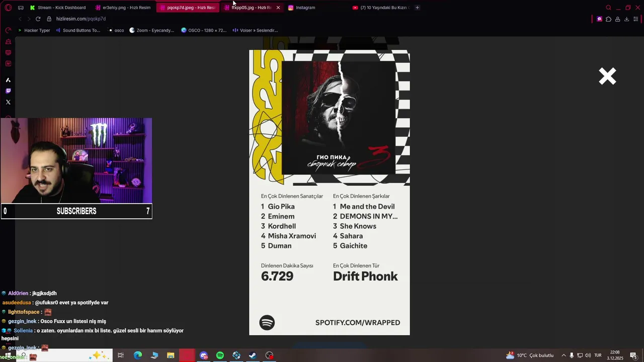Image resolution: width=644 pixels, height=362 pixels.
Task: Click the 6.729 minutes value
Action: pos(277,276)
